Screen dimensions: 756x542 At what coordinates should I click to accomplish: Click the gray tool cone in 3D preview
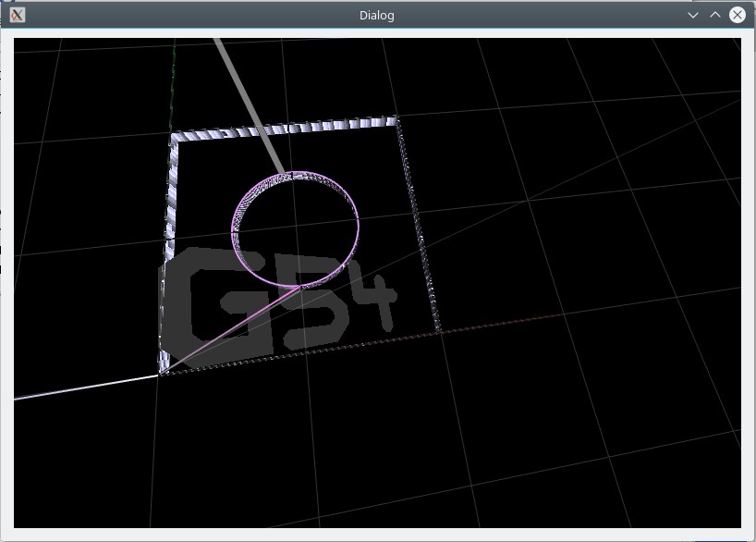click(250, 106)
